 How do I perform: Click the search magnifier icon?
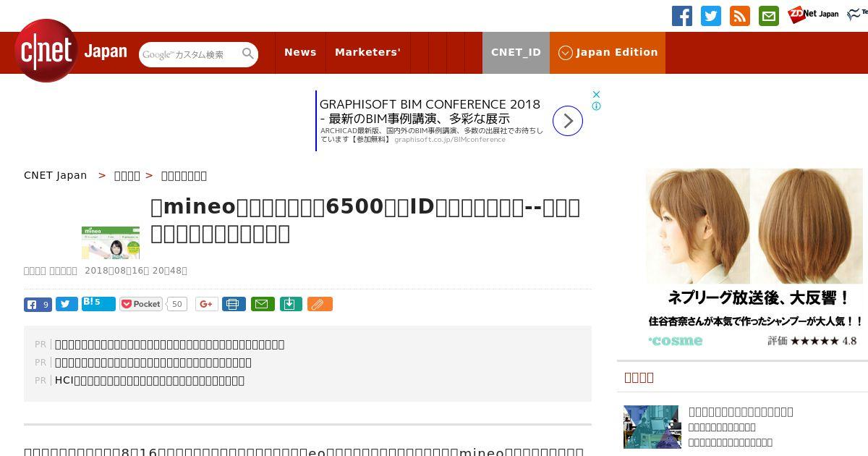[248, 54]
